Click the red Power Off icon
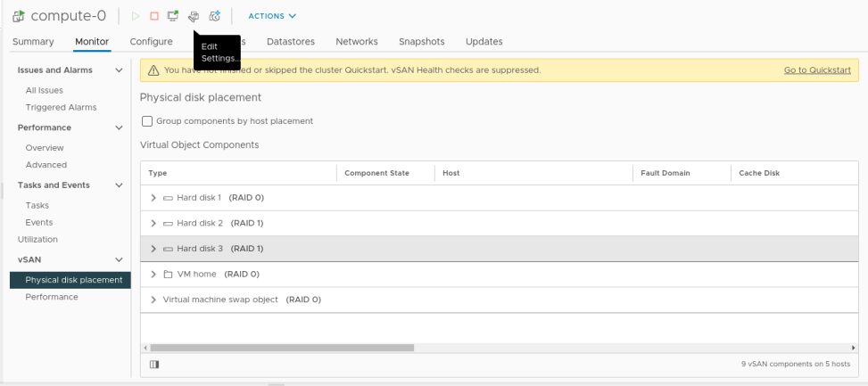This screenshot has width=868, height=386. coord(154,16)
